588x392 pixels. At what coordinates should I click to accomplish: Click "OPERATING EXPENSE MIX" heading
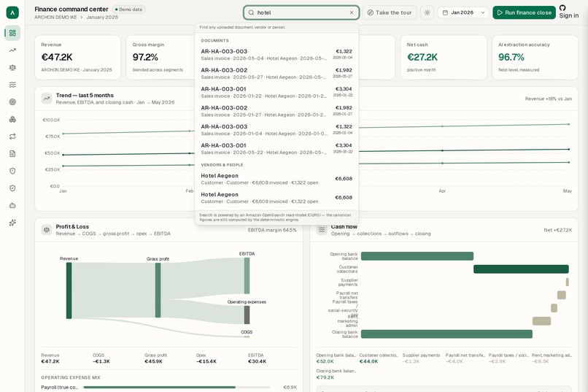[71, 377]
